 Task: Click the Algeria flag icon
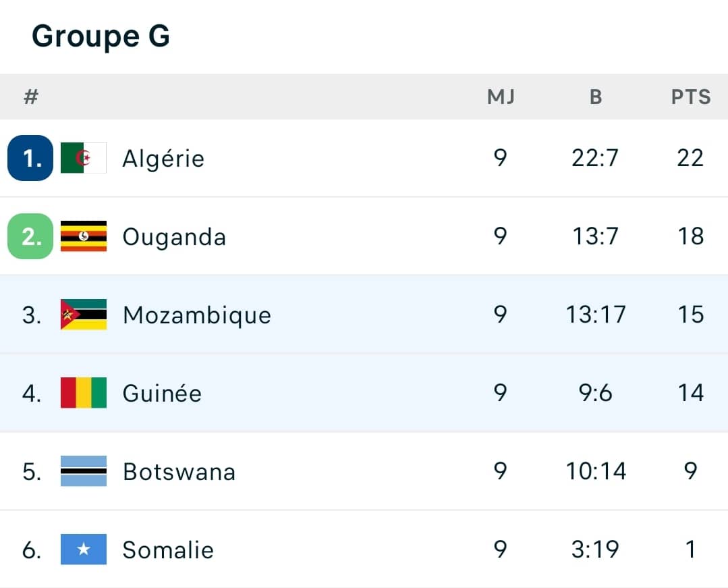[x=84, y=158]
